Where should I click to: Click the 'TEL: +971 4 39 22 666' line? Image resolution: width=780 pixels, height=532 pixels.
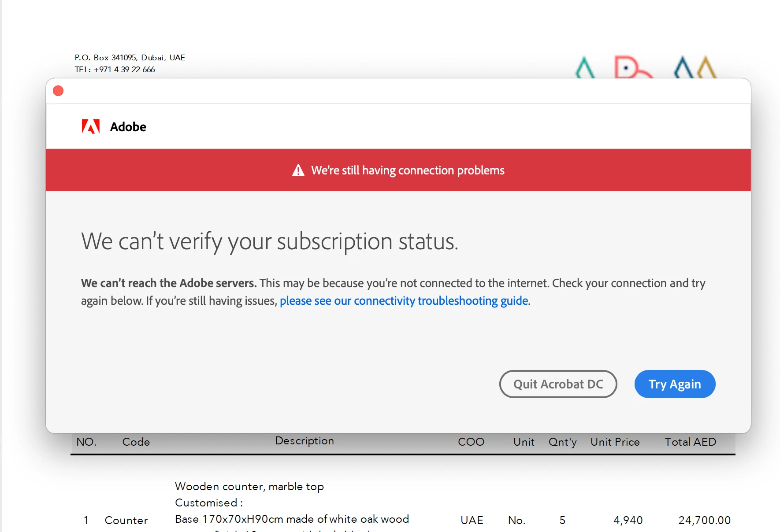coord(115,70)
